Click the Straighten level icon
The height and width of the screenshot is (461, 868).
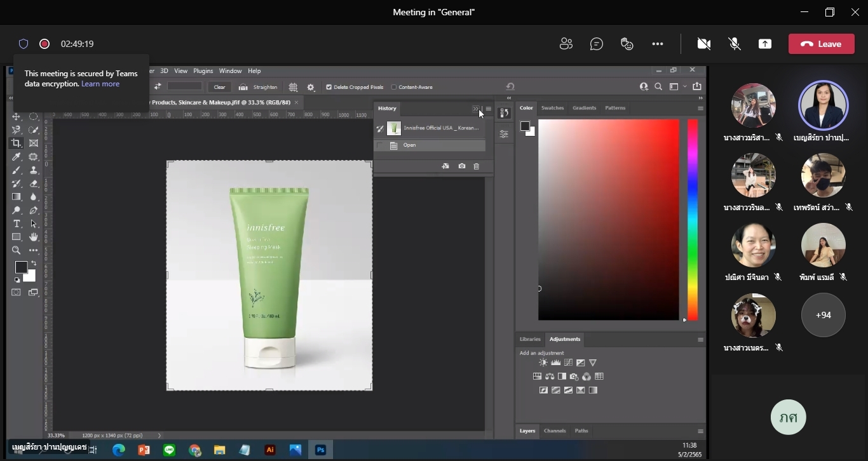click(243, 87)
